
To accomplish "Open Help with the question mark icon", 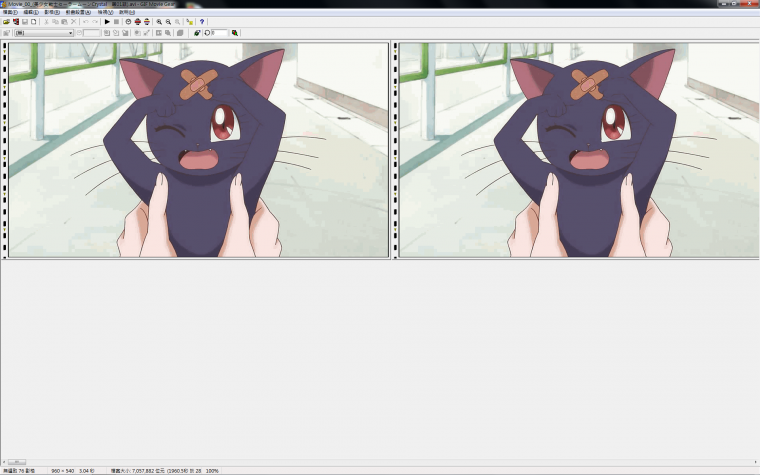I will coord(202,21).
